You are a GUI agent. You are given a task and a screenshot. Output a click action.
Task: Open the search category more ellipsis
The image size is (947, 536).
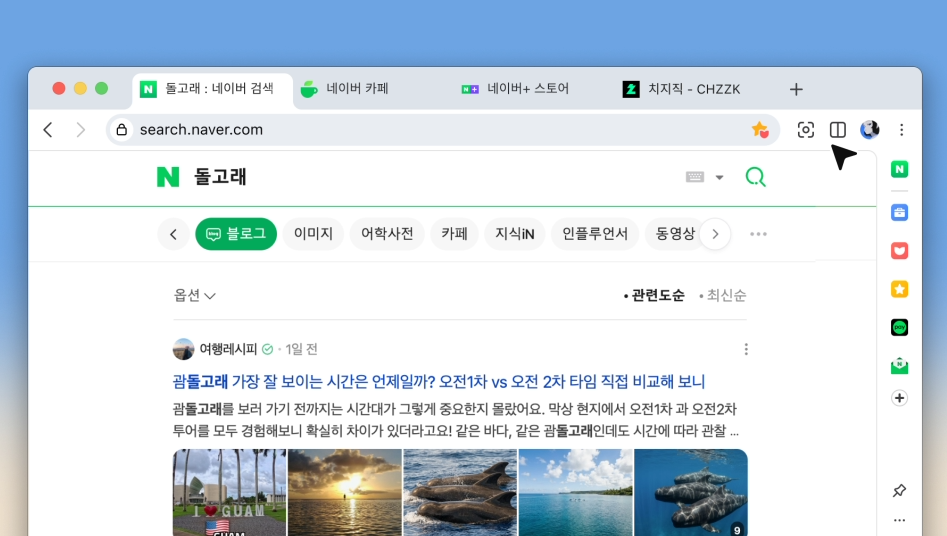click(758, 234)
